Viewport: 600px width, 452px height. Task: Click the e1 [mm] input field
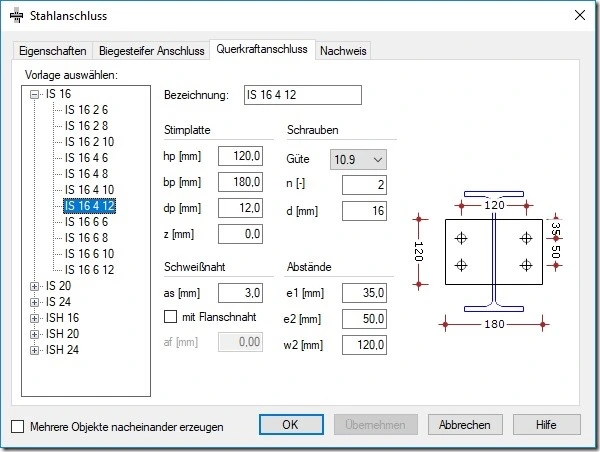click(x=364, y=293)
